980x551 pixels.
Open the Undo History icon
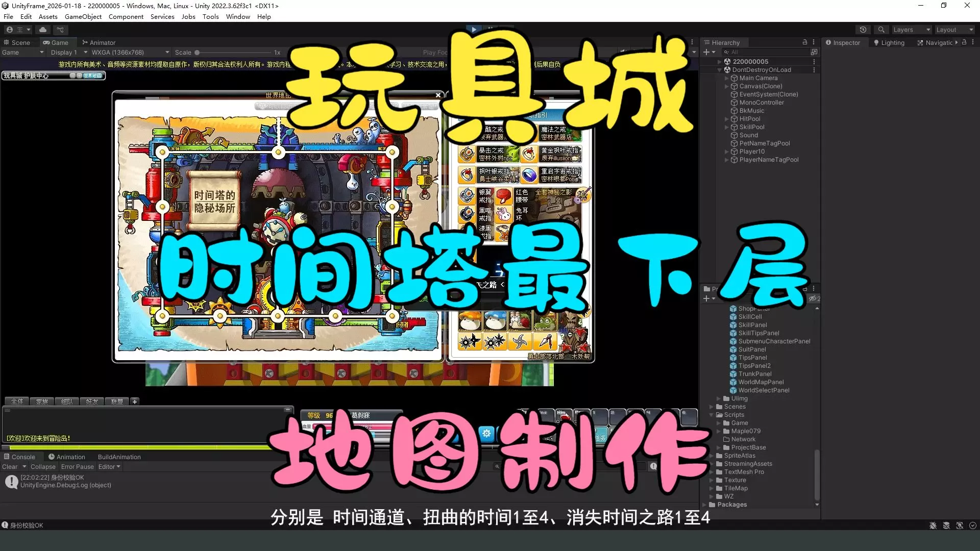(863, 30)
